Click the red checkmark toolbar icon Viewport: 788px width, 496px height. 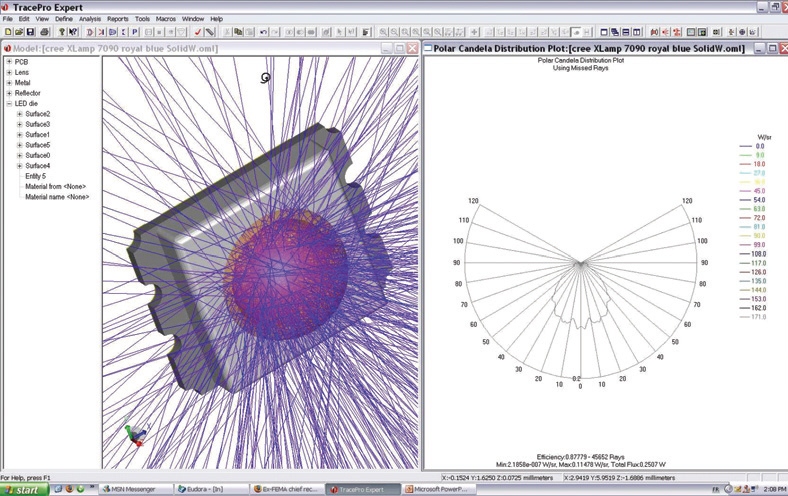click(x=198, y=32)
